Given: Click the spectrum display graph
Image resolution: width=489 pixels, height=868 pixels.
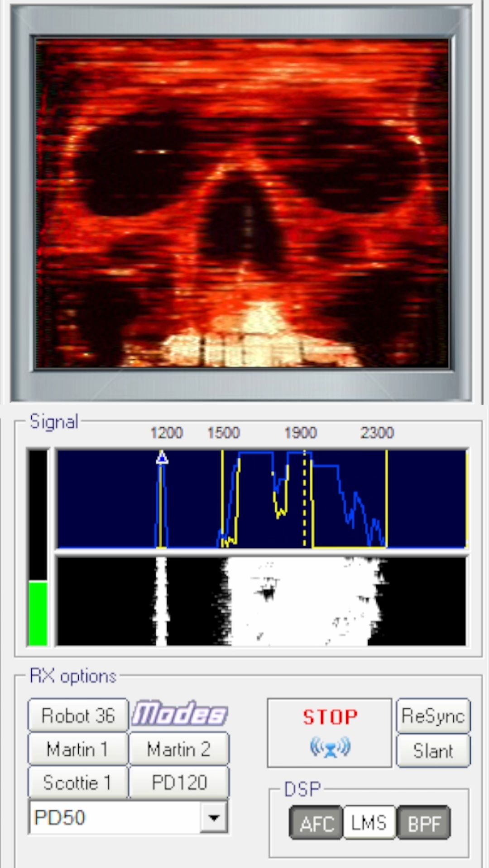Looking at the screenshot, I should coord(261,499).
